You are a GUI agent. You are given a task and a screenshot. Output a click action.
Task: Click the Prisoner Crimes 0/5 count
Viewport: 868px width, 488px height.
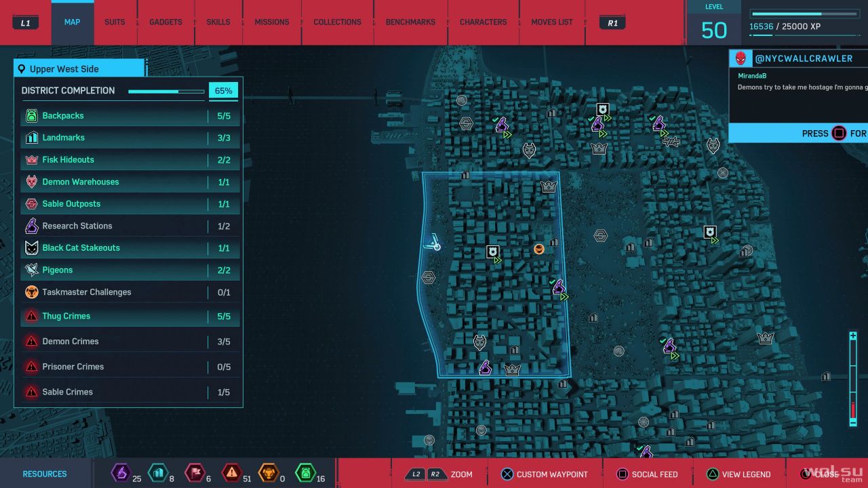pos(224,367)
